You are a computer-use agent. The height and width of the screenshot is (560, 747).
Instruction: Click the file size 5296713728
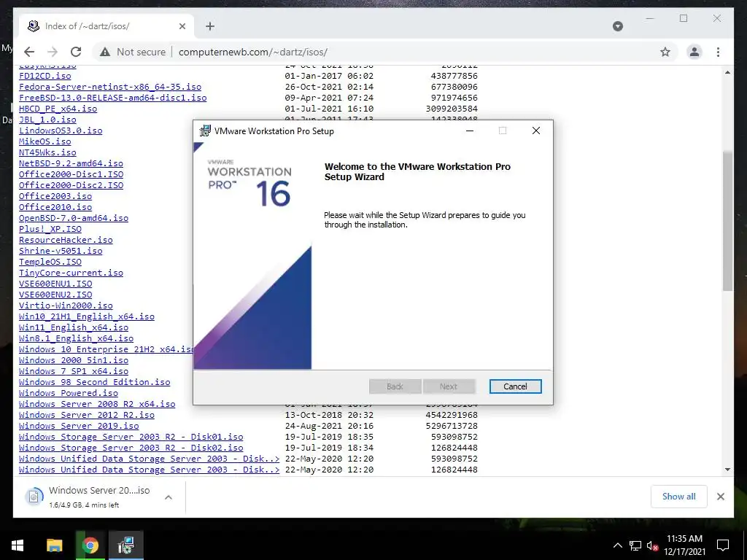point(452,426)
